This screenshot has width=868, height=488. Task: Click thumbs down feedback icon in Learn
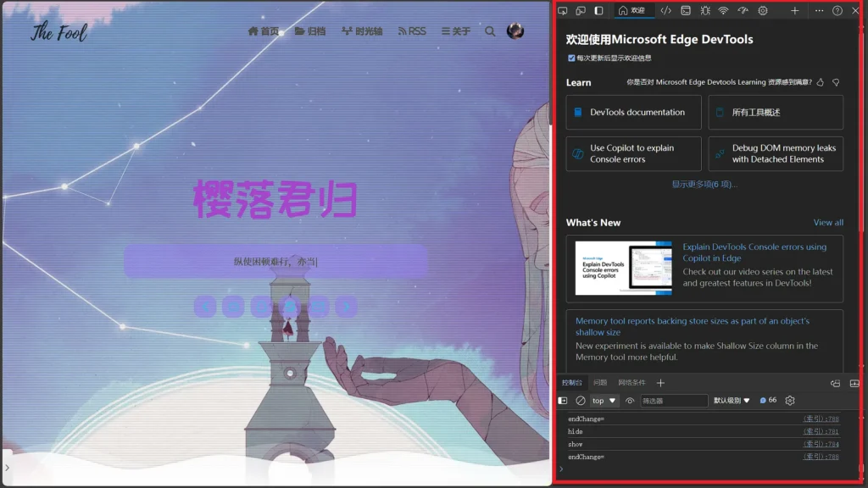coord(836,82)
